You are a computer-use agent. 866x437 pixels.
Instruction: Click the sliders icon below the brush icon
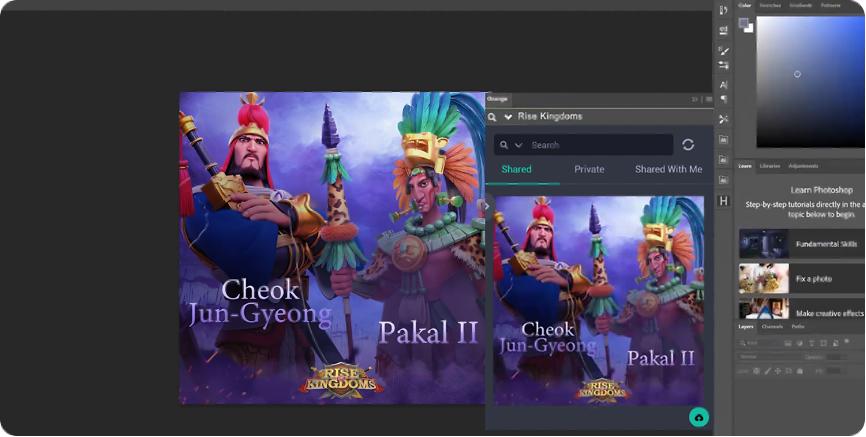point(724,65)
